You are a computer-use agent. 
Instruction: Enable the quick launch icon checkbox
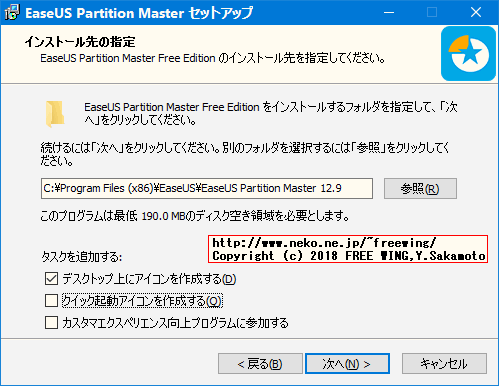51,301
